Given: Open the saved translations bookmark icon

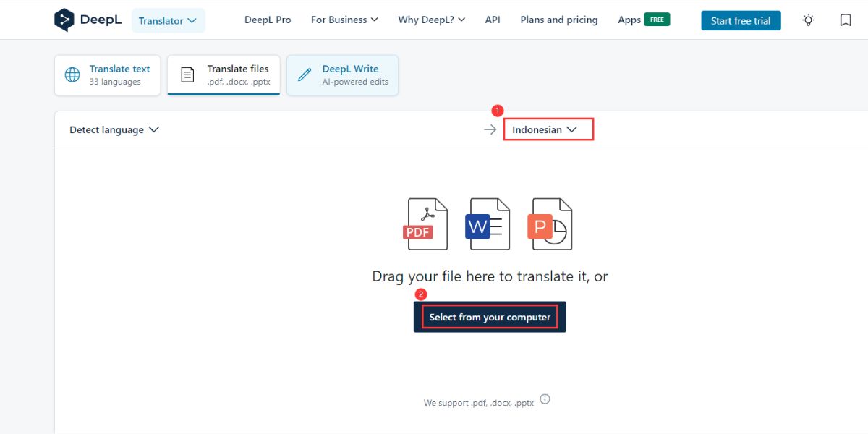Looking at the screenshot, I should click(846, 20).
